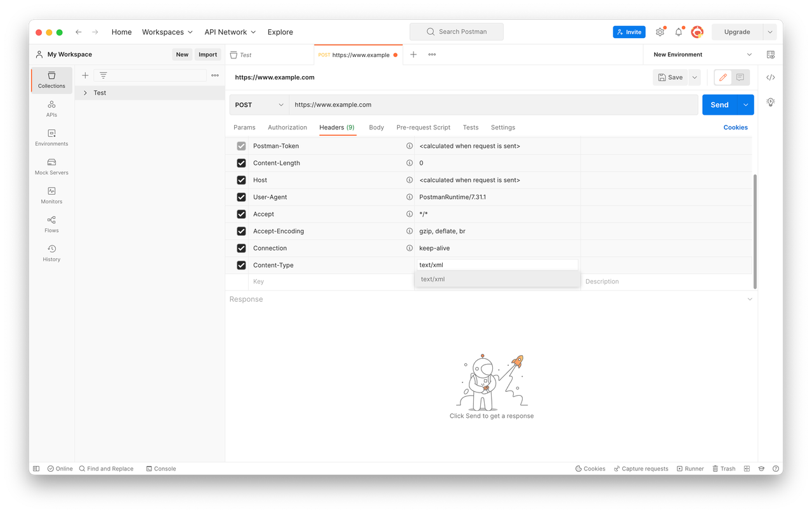Disable the Accept-Encoding header
Screen dimensions: 812x513
241,231
